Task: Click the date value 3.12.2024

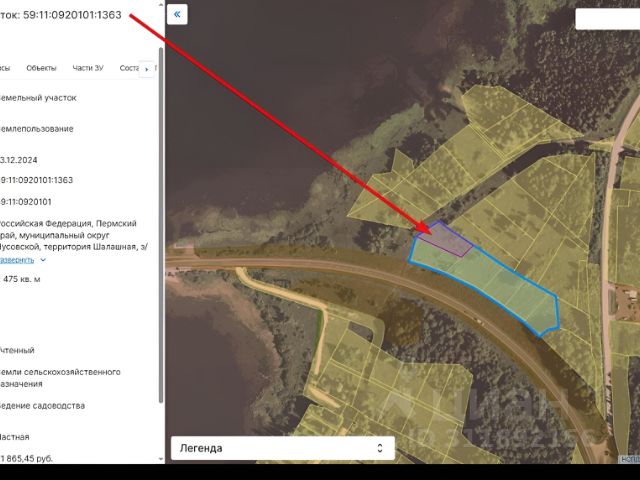Action: click(19, 160)
